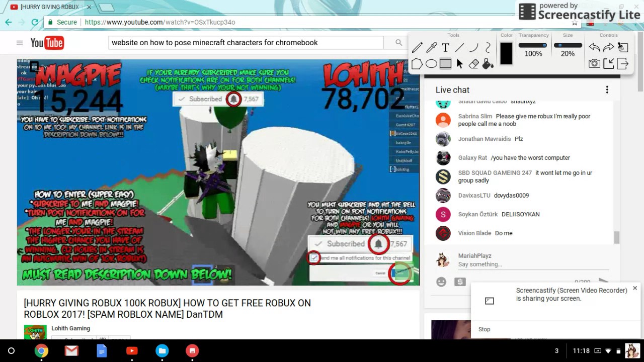Select the arrow pointer tool
Screen dimensions: 644x362
[x=459, y=64]
